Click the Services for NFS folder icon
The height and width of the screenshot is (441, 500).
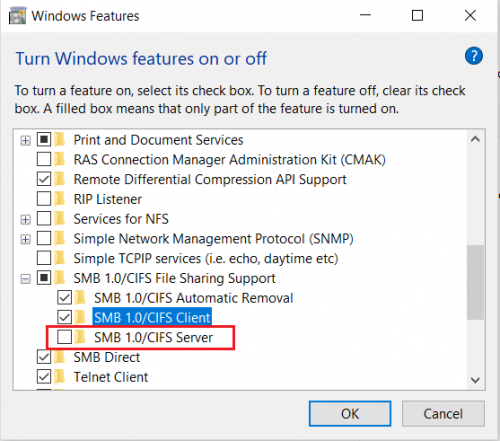[x=60, y=219]
